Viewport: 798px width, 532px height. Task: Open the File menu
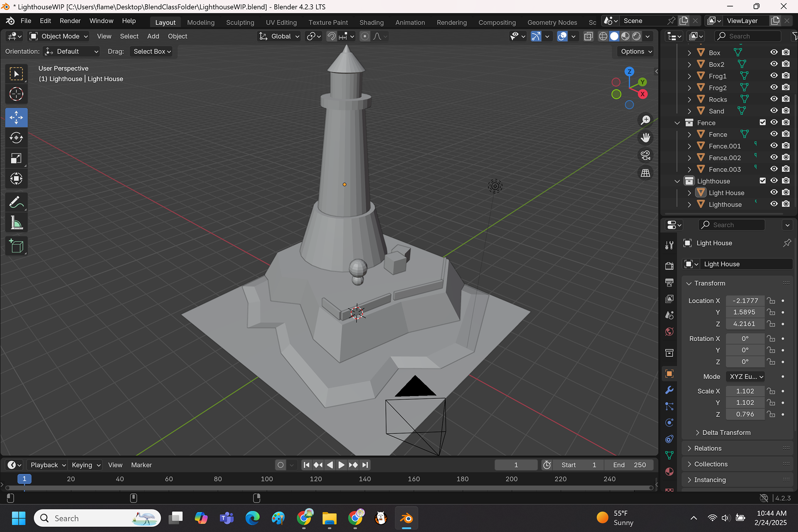(x=26, y=21)
